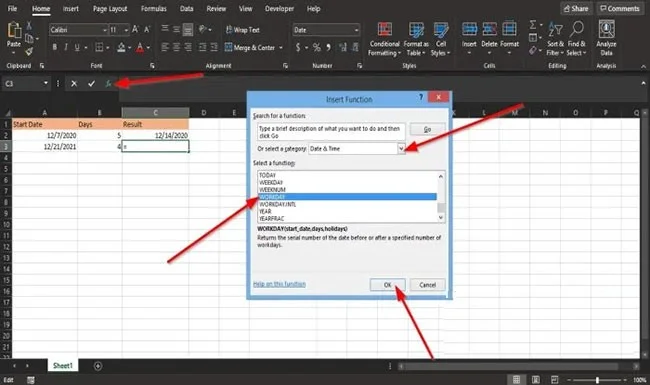Image resolution: width=650 pixels, height=385 pixels.
Task: Click the Fill Color bucket
Action: tap(121, 48)
